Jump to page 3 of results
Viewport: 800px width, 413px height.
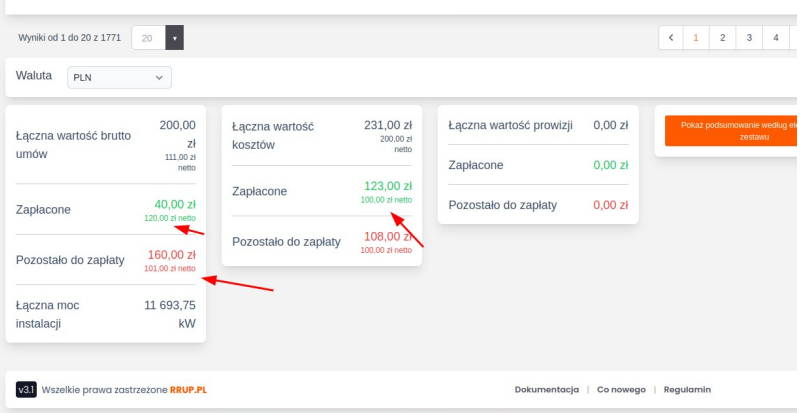pyautogui.click(x=748, y=38)
